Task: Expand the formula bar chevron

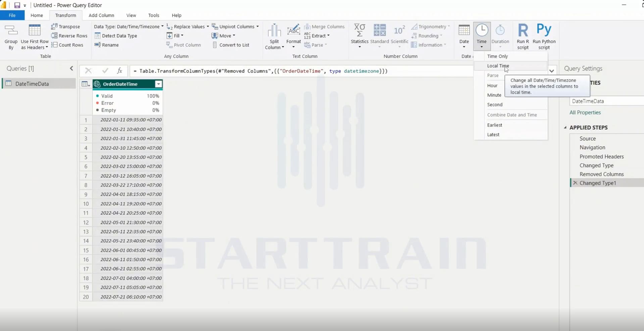Action: pos(551,71)
